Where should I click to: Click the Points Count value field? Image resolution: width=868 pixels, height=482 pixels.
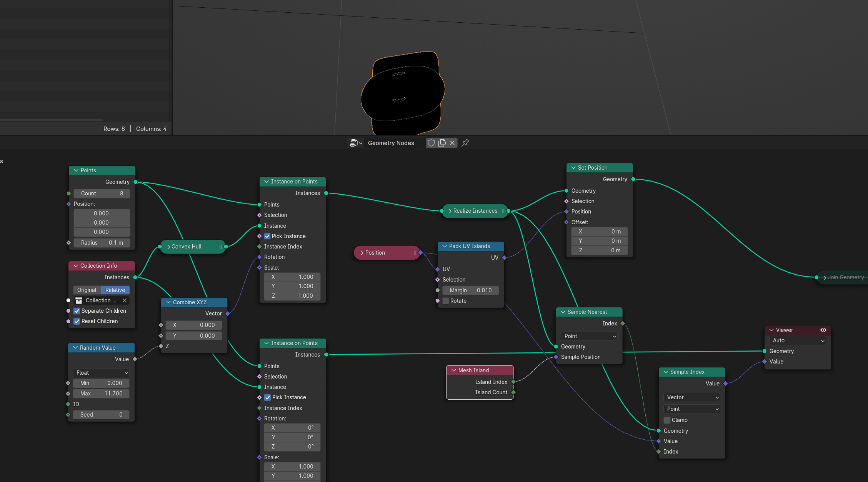(102, 193)
